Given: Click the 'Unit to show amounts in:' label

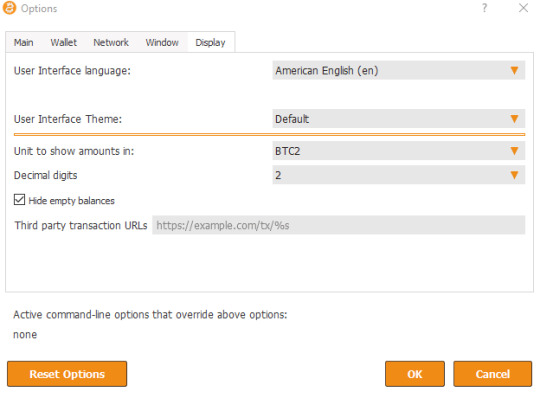Looking at the screenshot, I should point(74,151).
